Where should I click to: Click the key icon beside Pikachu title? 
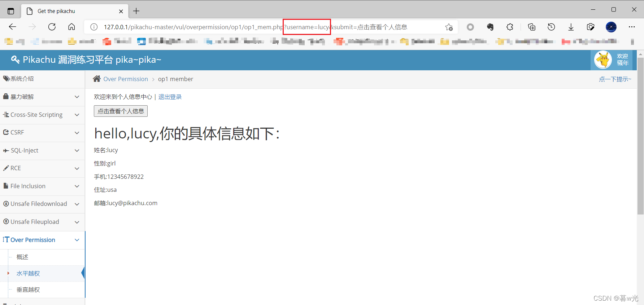pos(15,59)
